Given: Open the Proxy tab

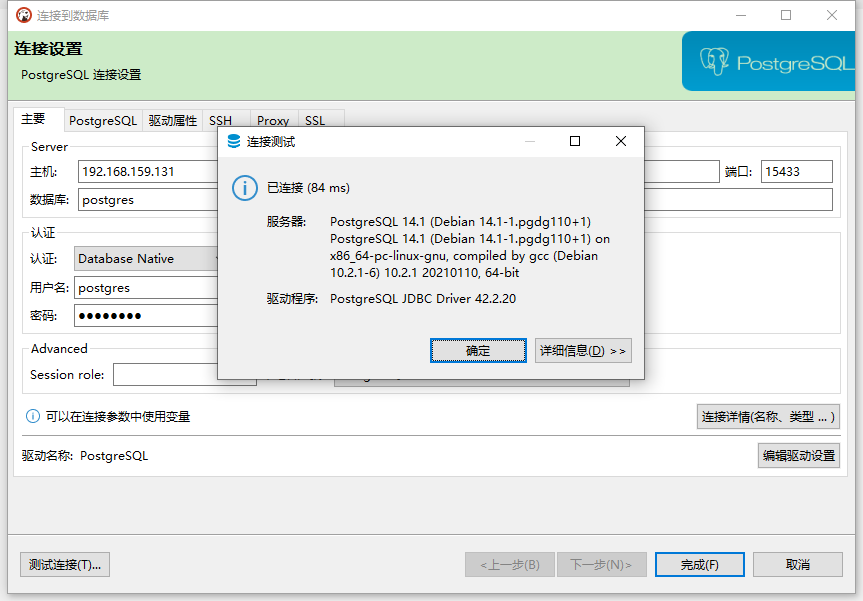Looking at the screenshot, I should click(x=272, y=119).
